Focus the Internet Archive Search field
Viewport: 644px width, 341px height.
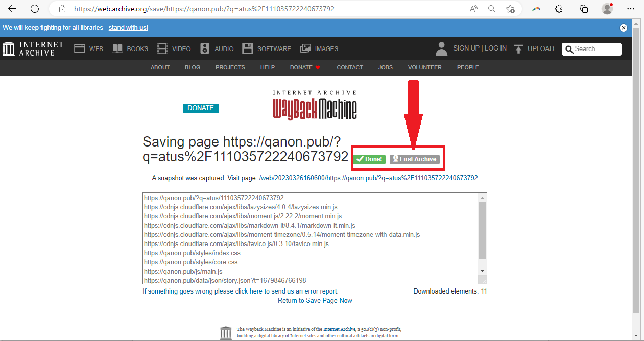[x=592, y=49]
